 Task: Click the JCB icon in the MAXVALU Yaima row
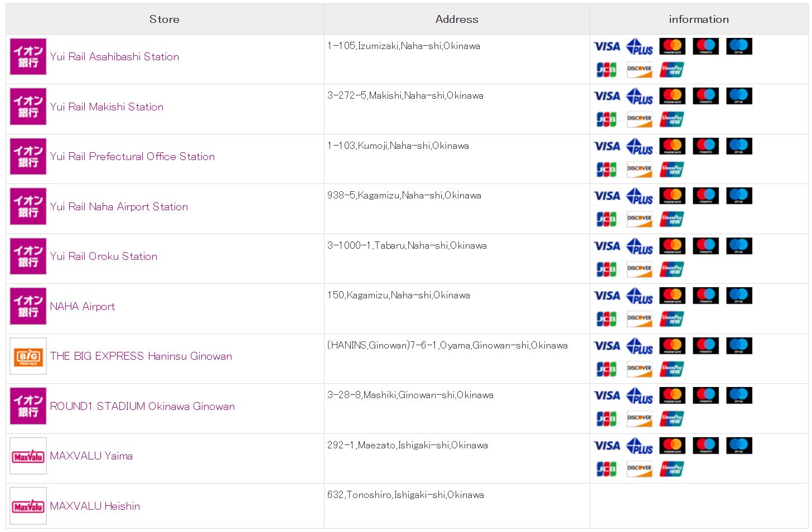point(606,469)
